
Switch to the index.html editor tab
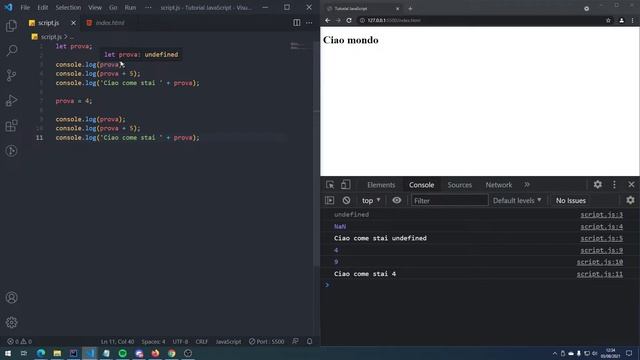pyautogui.click(x=105, y=23)
